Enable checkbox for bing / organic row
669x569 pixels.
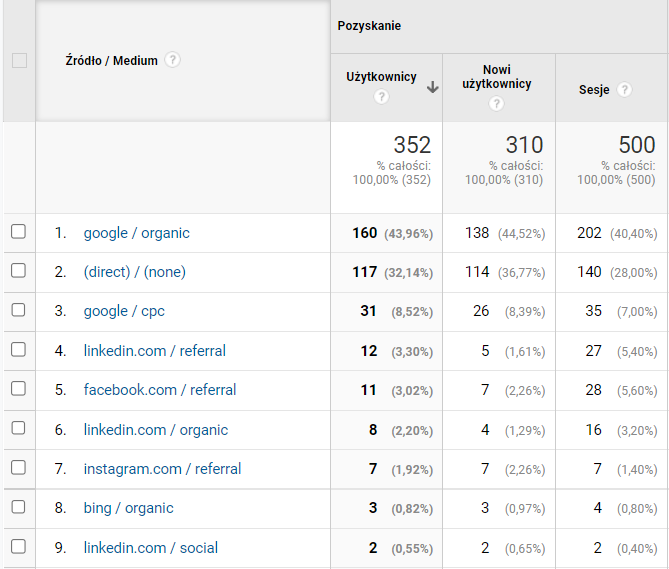pos(18,507)
